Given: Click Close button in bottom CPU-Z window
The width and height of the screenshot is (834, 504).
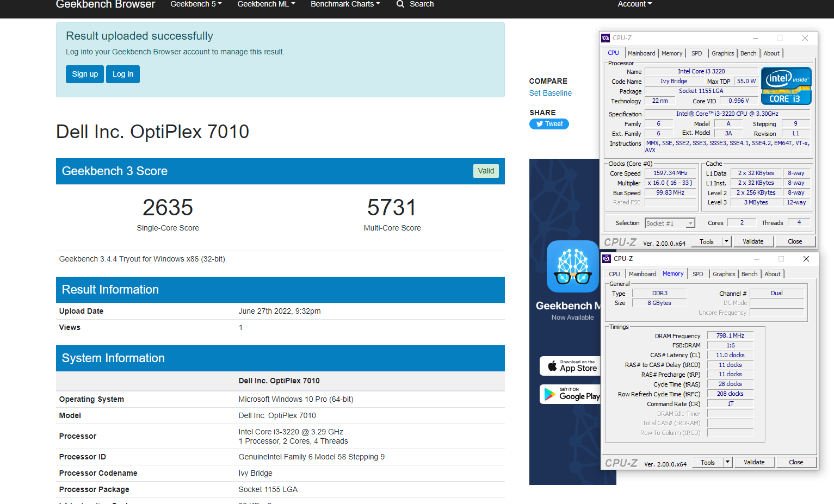Looking at the screenshot, I should (x=796, y=462).
